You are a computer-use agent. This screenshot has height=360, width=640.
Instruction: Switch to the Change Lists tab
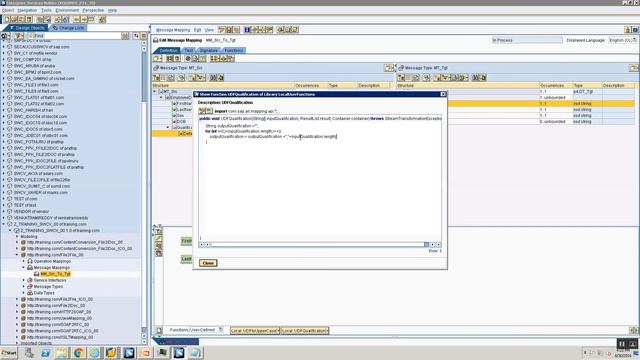coord(68,28)
